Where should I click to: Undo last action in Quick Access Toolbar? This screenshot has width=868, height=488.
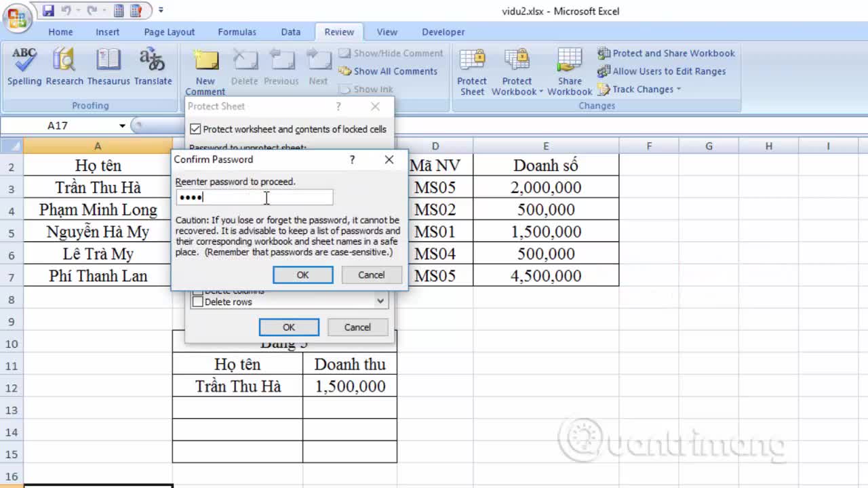click(x=66, y=10)
